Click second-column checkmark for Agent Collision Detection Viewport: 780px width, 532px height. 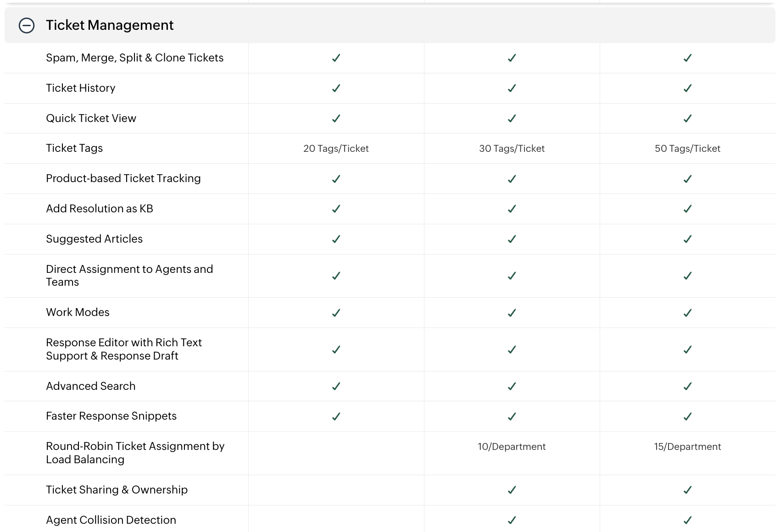pos(512,520)
